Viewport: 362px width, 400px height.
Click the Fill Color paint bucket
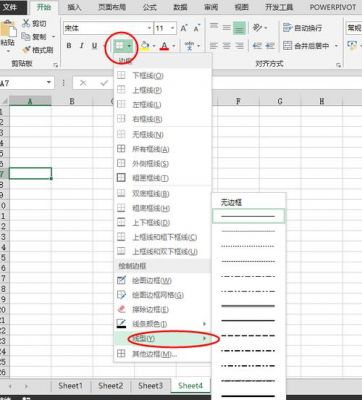tap(145, 46)
